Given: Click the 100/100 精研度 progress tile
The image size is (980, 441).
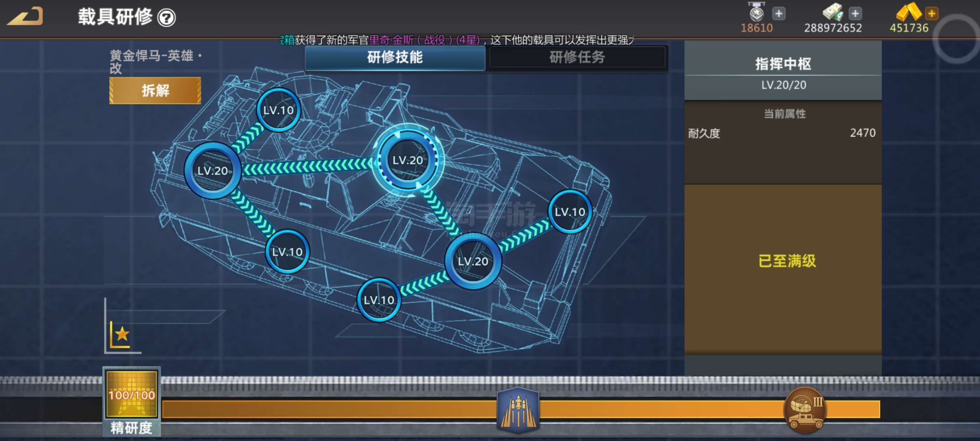Looking at the screenshot, I should coord(132,394).
